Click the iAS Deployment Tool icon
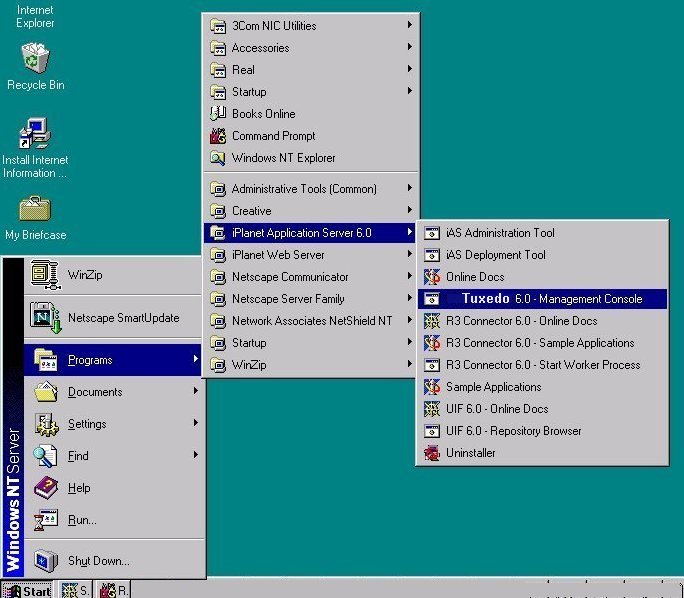 (x=432, y=255)
